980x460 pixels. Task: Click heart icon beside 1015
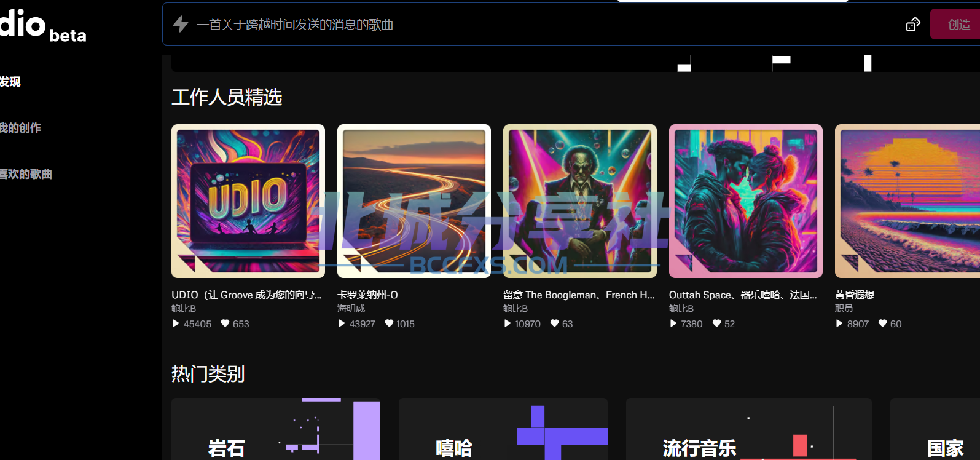(x=389, y=323)
